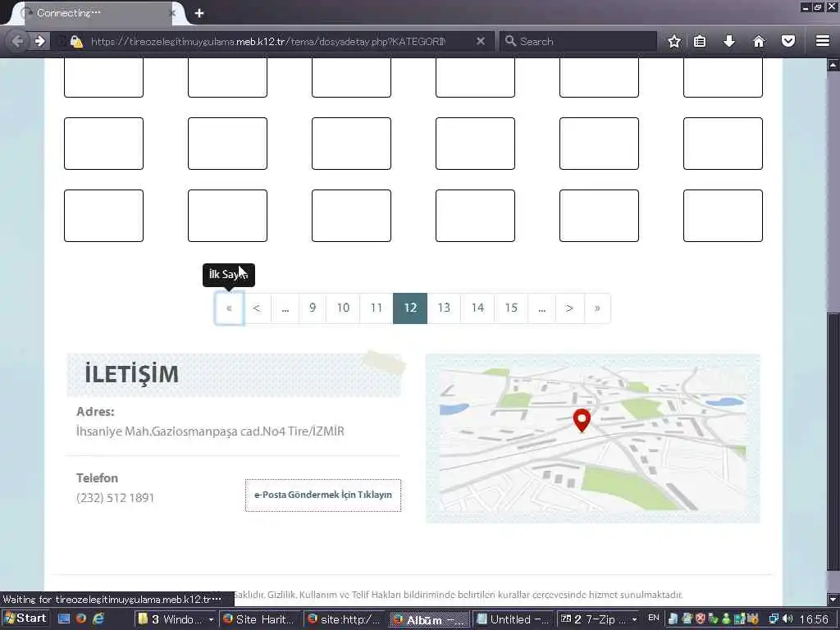Jump to last page with » button
The image size is (840, 630).
click(597, 308)
